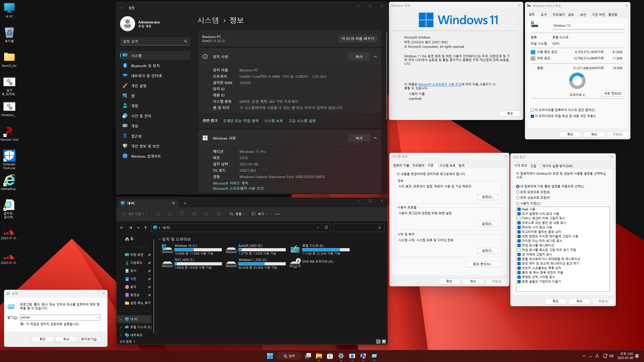Toggle 화면 글꼴의 가장자리 다듬기 checkbox
The width and height of the screenshot is (644, 362).
tap(519, 282)
